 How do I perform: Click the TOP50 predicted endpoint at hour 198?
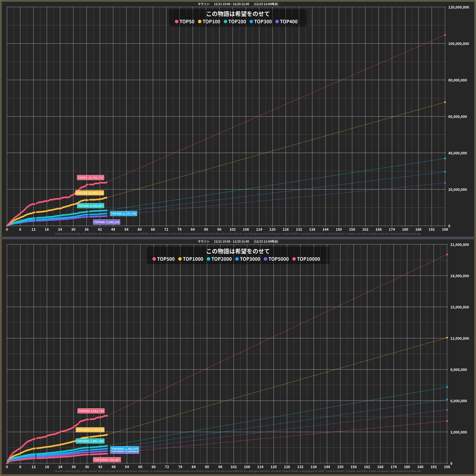(445, 35)
